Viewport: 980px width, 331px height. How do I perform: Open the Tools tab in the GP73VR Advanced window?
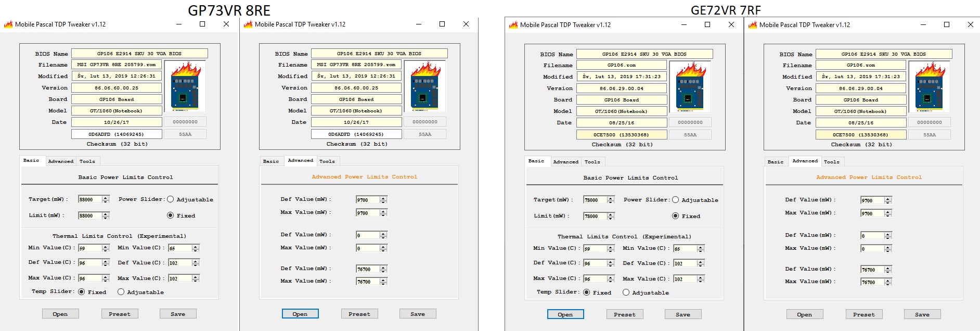[x=327, y=161]
